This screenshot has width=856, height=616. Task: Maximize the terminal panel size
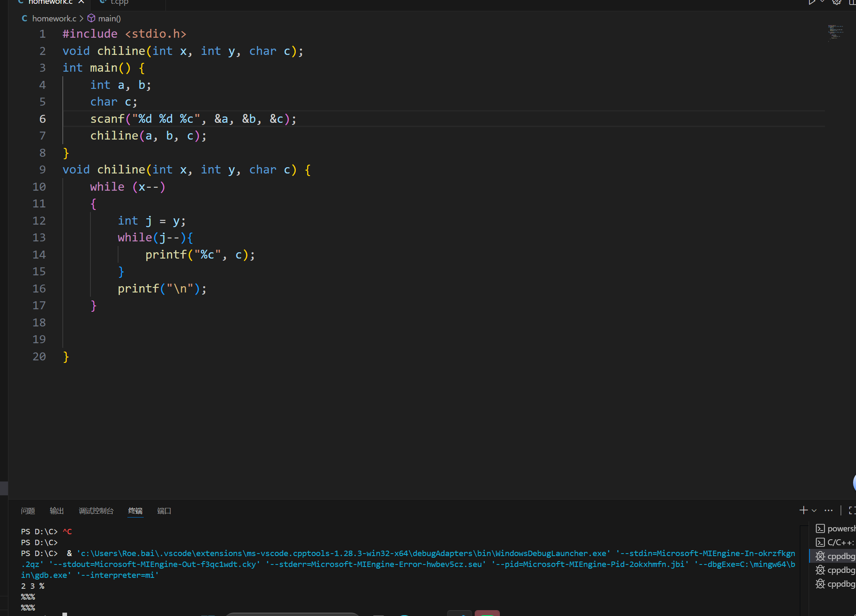(852, 510)
